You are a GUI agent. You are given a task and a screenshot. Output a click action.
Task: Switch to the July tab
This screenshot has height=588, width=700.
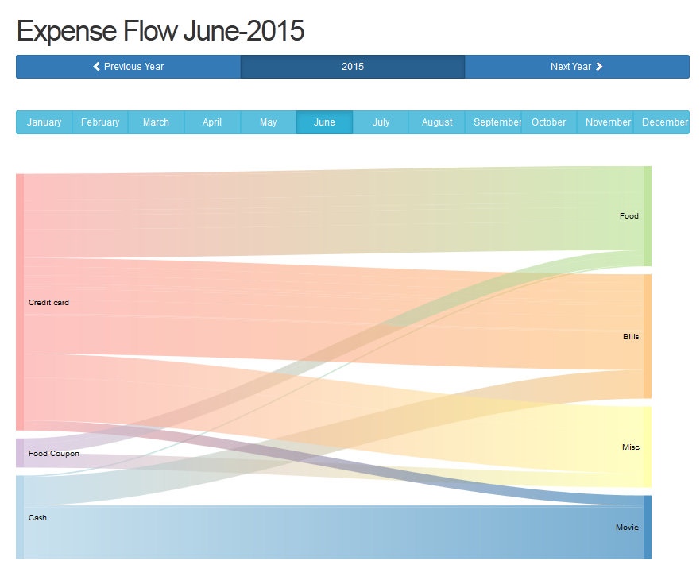[x=381, y=122]
